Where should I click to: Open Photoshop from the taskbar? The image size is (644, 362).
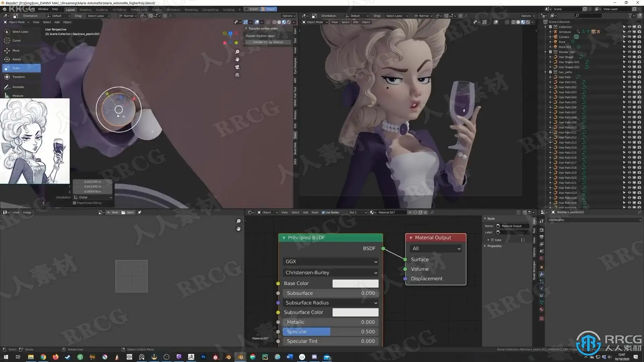(203, 357)
